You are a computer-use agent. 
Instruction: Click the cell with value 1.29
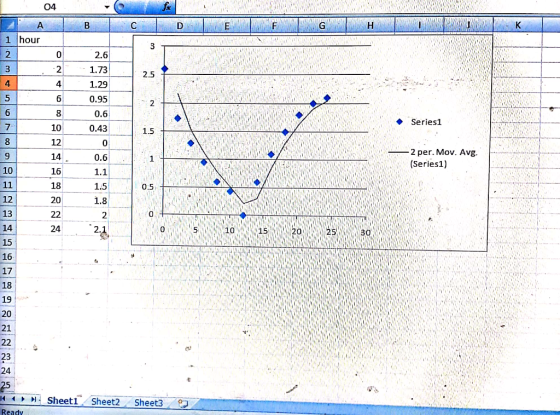point(87,84)
